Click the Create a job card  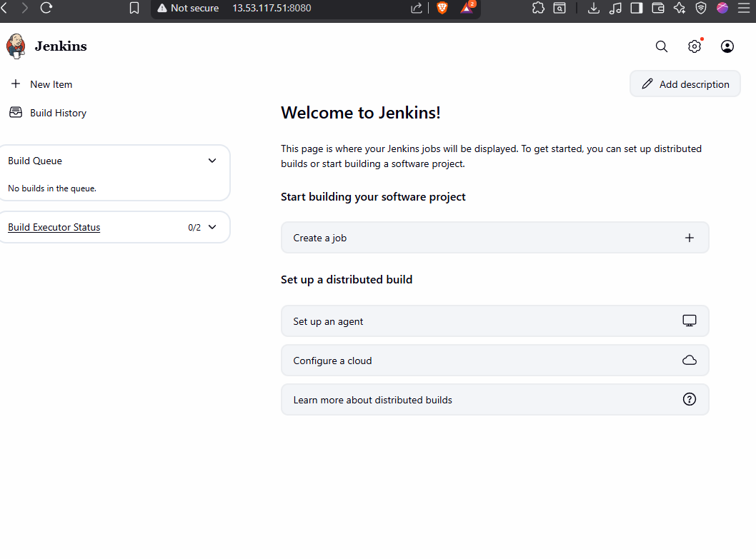pos(494,238)
